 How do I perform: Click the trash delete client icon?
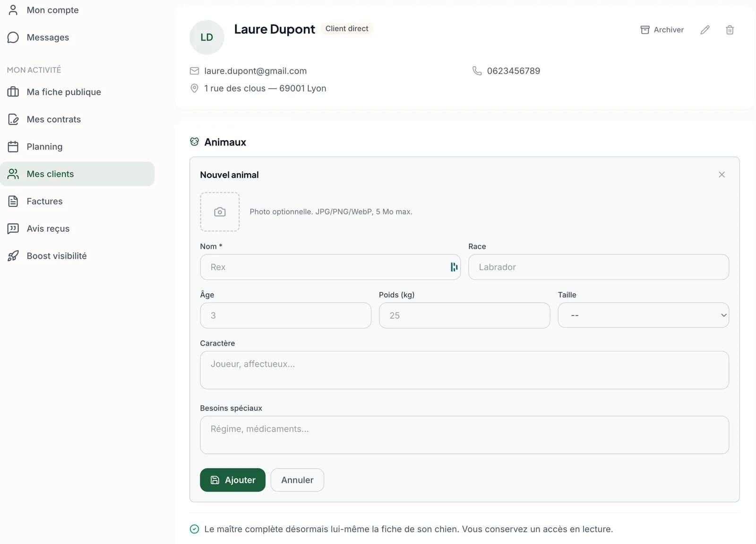[x=730, y=30]
